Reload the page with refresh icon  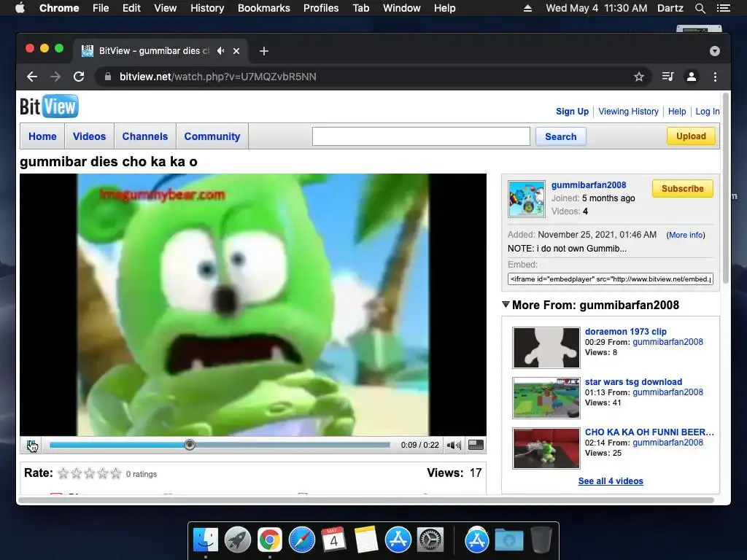(79, 77)
